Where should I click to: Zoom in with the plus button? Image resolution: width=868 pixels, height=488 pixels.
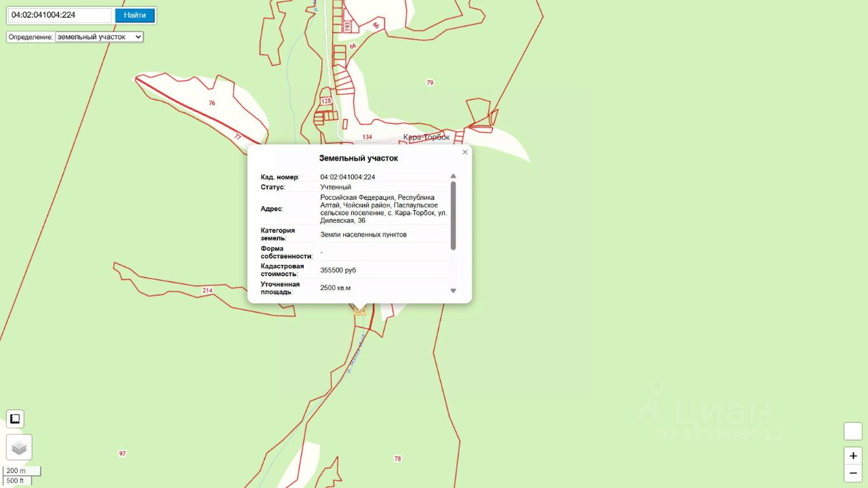[x=853, y=455]
